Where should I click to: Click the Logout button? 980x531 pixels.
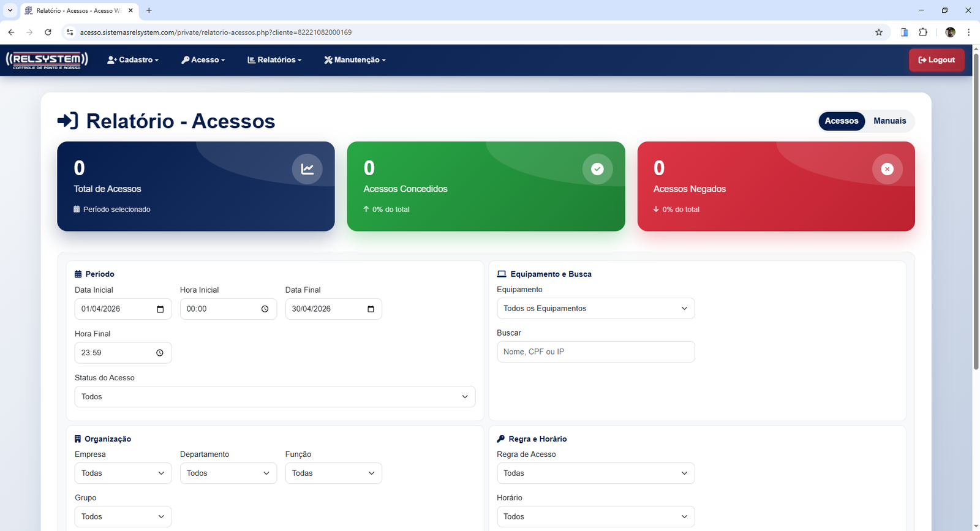[936, 60]
